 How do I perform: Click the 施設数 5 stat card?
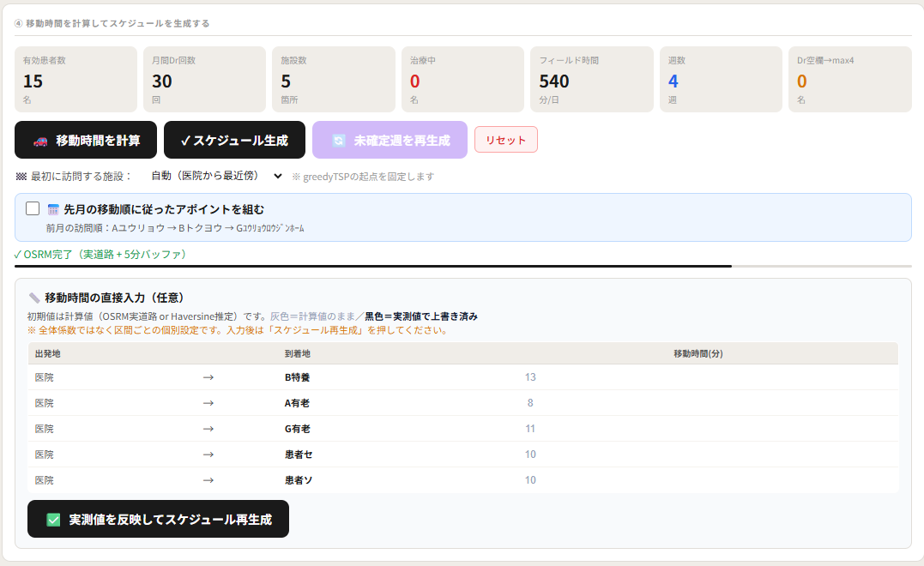pyautogui.click(x=334, y=80)
